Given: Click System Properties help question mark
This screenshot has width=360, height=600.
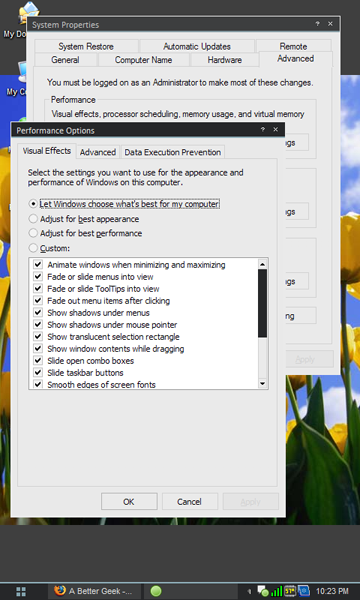Looking at the screenshot, I should tap(317, 24).
